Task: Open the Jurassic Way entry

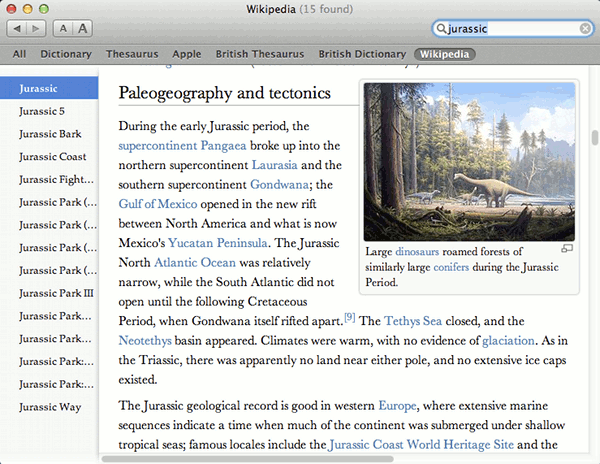Action: coord(49,407)
